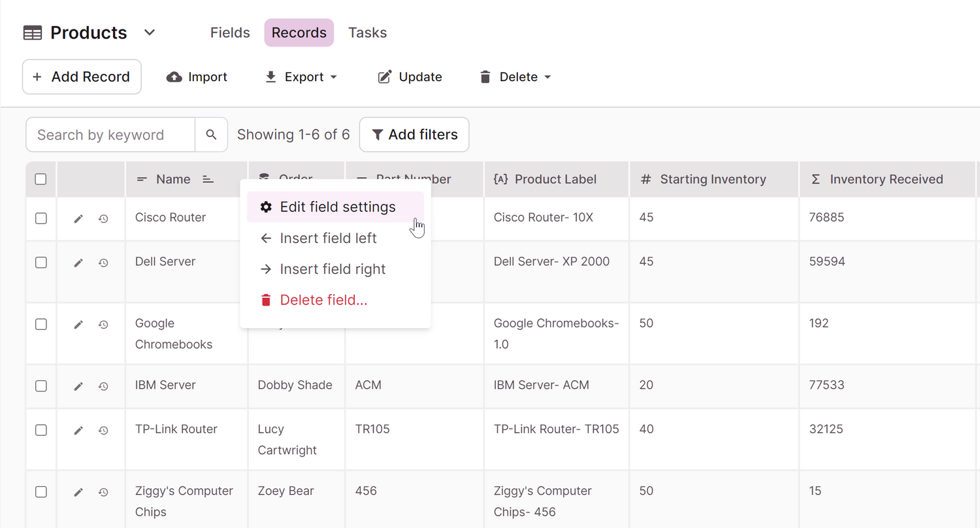Open history for Ziggy's Computer Chips
This screenshot has height=528, width=980.
click(103, 492)
